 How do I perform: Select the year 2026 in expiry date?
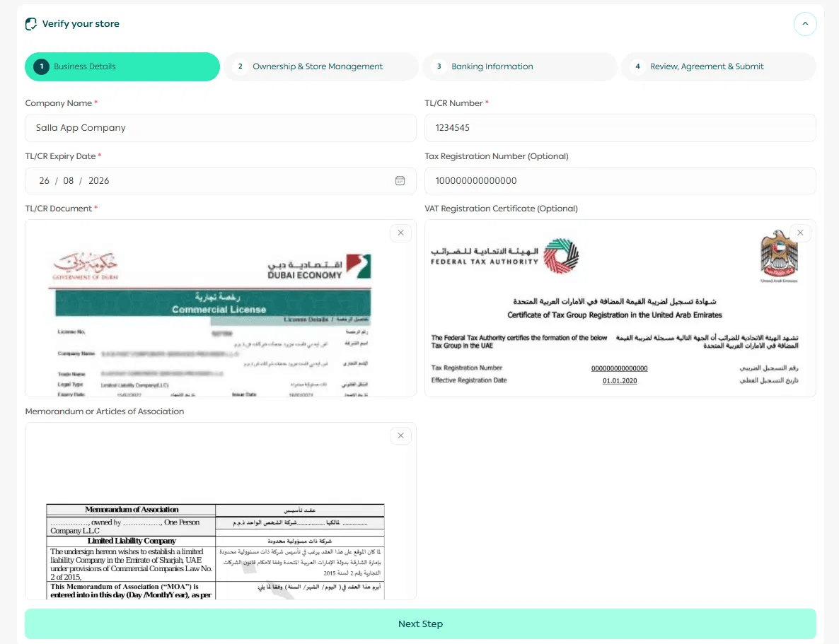click(99, 181)
